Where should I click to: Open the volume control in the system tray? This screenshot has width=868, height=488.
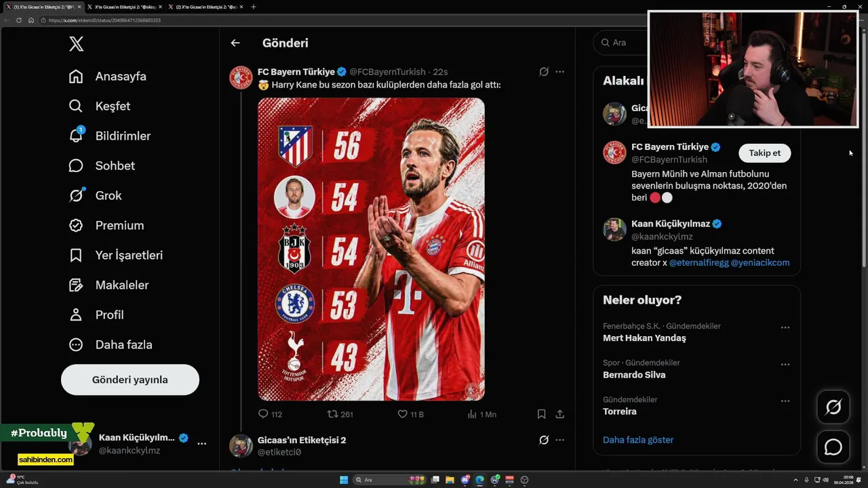[x=825, y=480]
